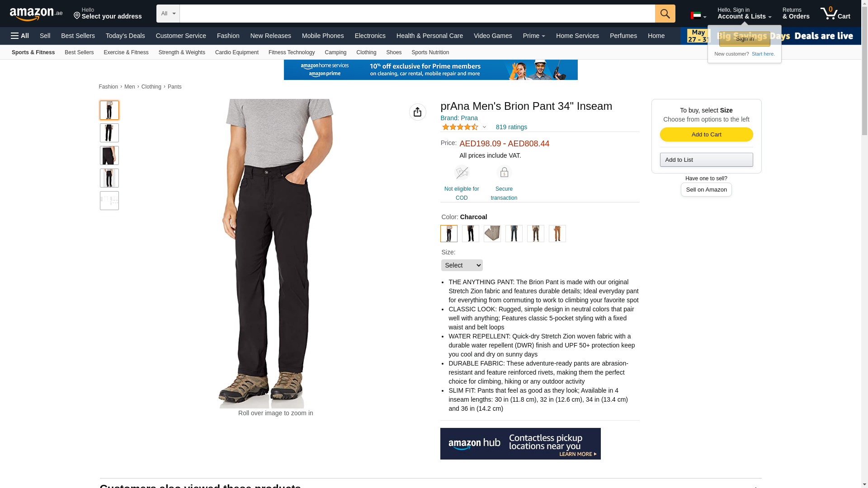Image resolution: width=868 pixels, height=488 pixels.
Task: Open the shopping cart icon
Action: coord(835,14)
